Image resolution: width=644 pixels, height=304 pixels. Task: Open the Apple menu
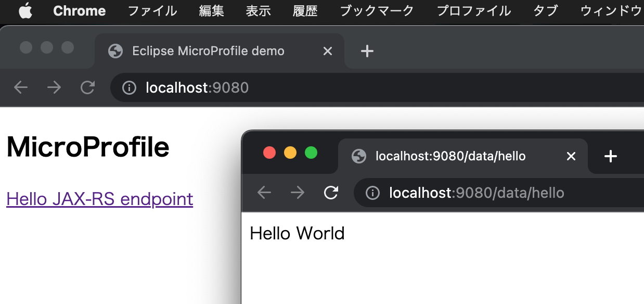(25, 10)
